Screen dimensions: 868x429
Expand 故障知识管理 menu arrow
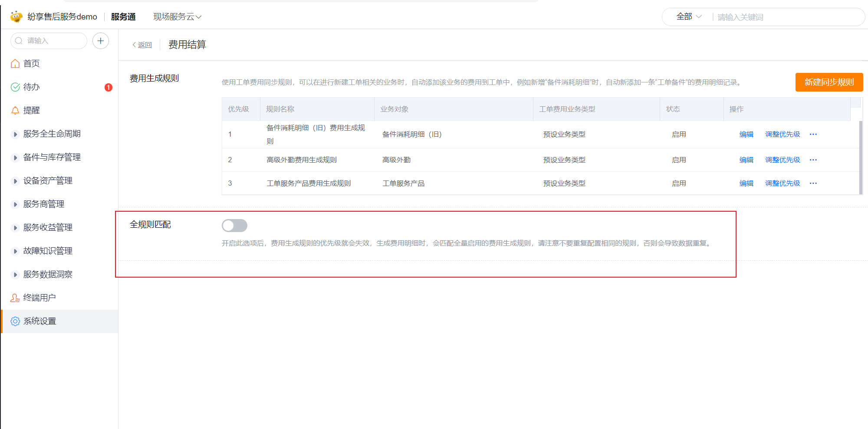tap(15, 251)
